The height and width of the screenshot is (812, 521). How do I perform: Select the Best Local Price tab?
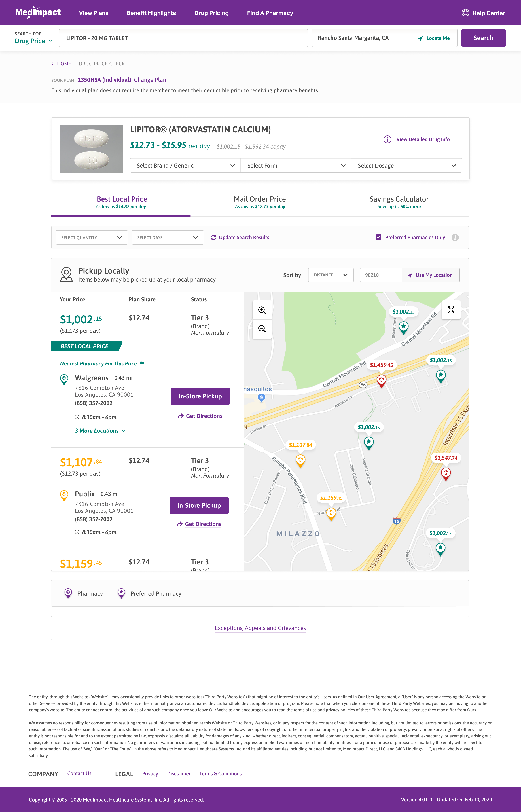tap(121, 203)
